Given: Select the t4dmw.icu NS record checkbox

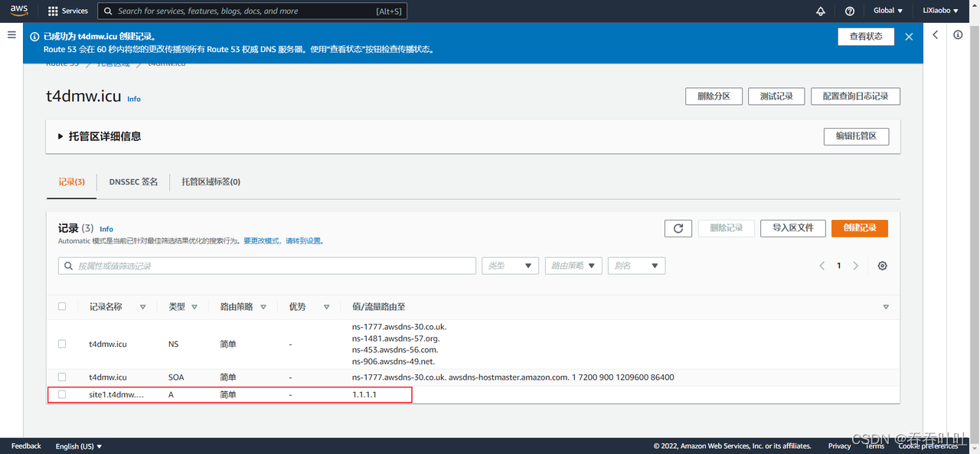Looking at the screenshot, I should tap(62, 344).
